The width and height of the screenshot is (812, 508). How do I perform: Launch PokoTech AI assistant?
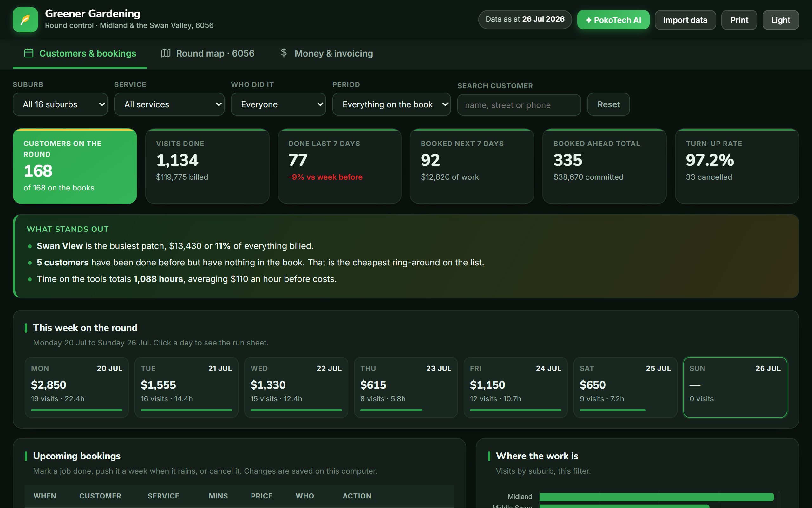(613, 20)
